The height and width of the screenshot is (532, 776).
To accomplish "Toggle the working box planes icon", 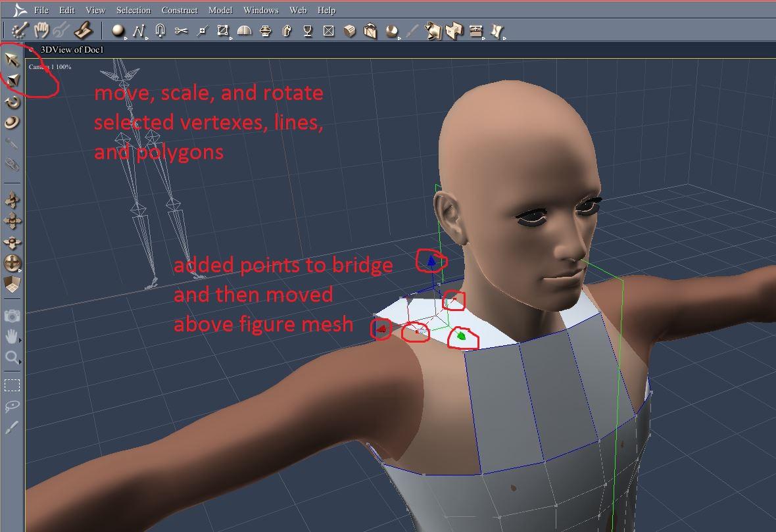I will (x=12, y=285).
